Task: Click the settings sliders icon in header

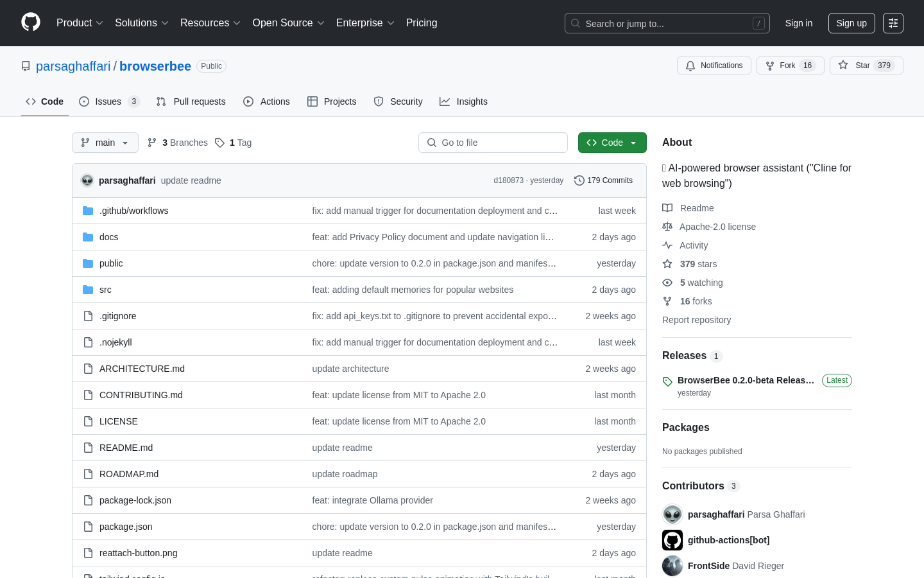Action: click(x=893, y=23)
